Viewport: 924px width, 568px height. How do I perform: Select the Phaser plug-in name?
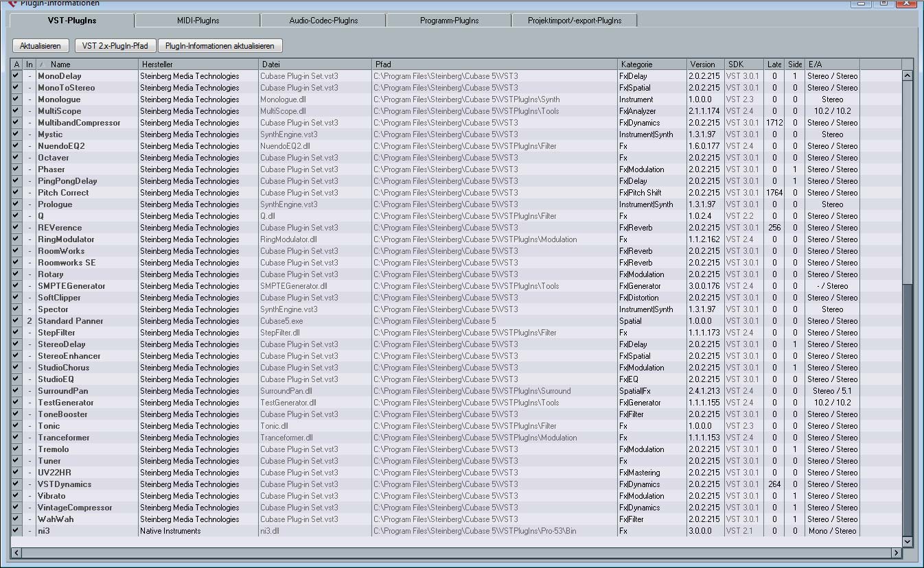tap(51, 169)
